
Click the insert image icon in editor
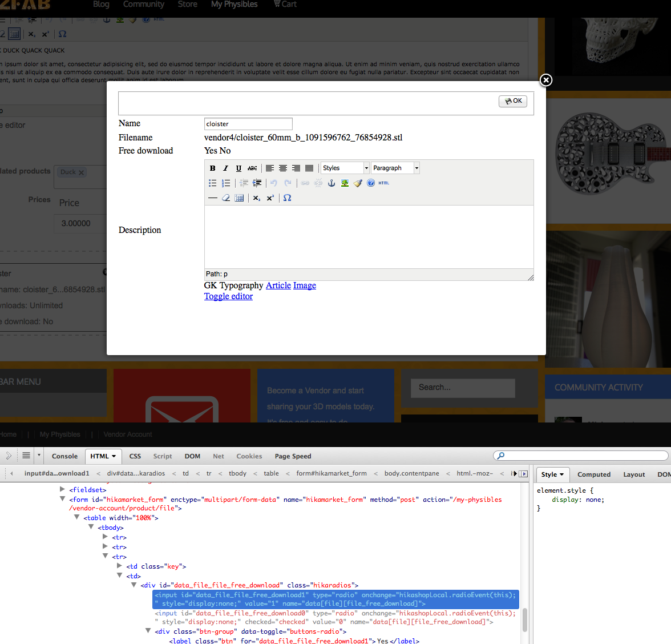click(345, 183)
